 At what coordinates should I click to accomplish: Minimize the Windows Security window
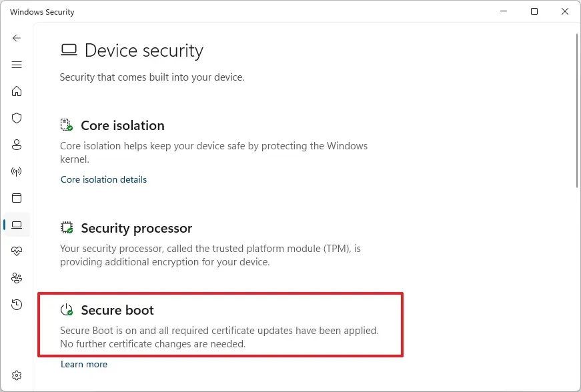coord(504,11)
